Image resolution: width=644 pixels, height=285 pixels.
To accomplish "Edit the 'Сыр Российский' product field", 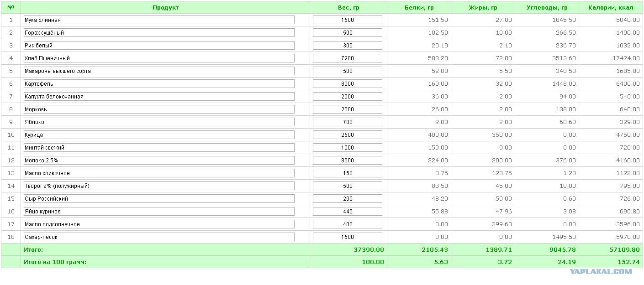I will 159,199.
